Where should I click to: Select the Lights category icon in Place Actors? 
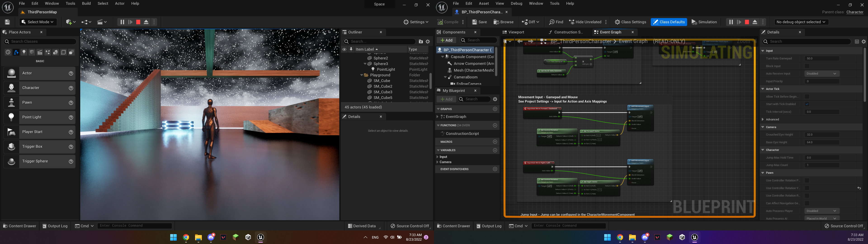pos(24,52)
